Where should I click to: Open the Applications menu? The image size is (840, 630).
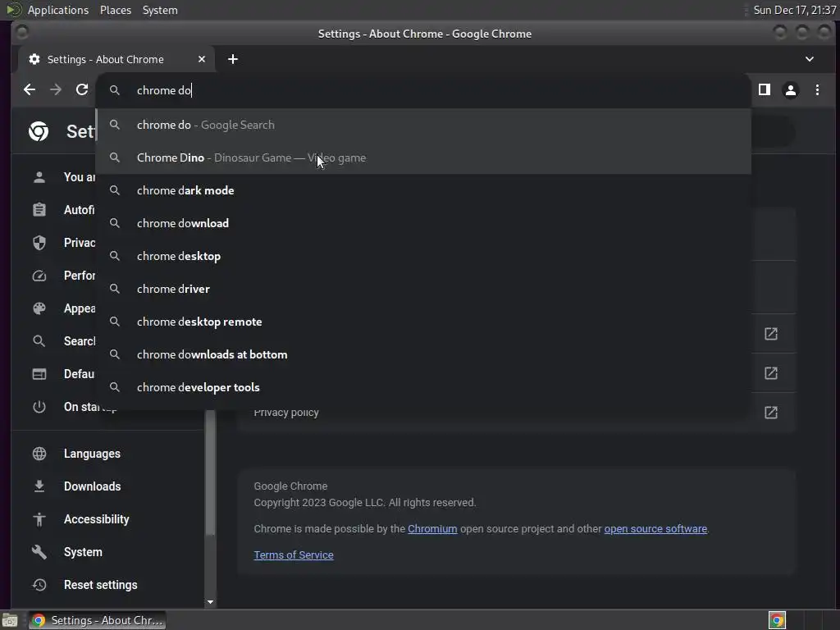click(58, 10)
